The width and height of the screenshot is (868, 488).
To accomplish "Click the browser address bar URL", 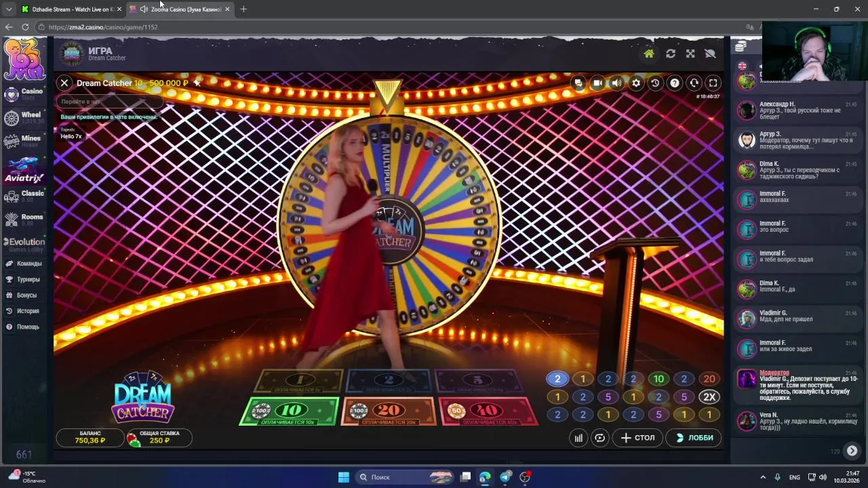I will click(103, 27).
